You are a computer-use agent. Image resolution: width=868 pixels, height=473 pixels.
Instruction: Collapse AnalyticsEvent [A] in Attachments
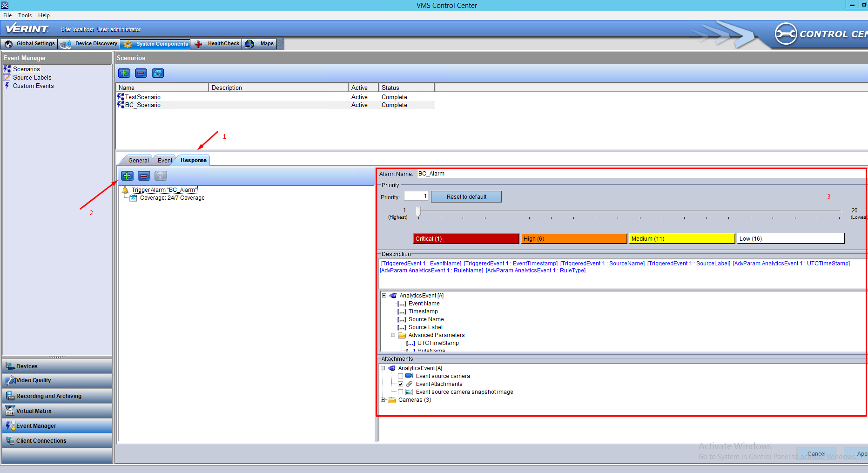coord(383,368)
